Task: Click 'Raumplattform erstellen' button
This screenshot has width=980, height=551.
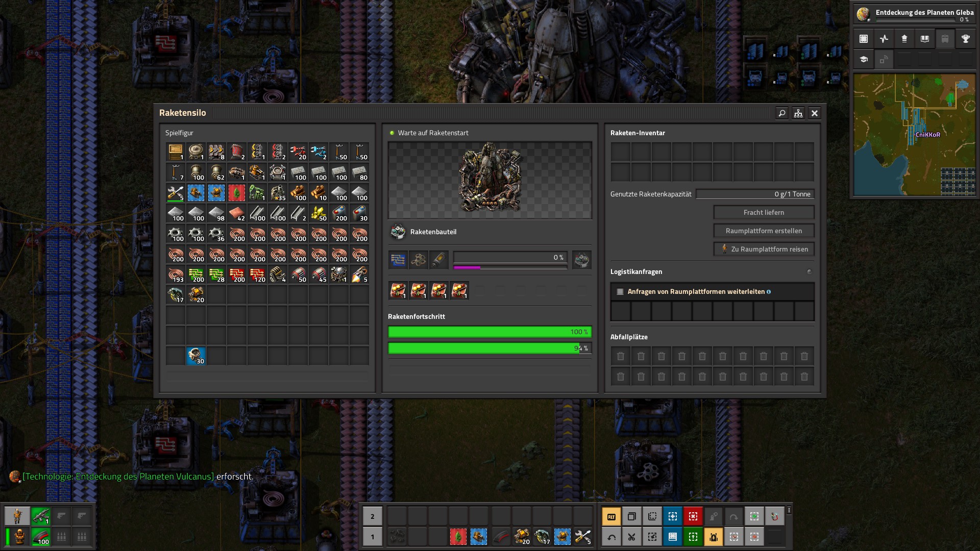Action: pos(764,231)
